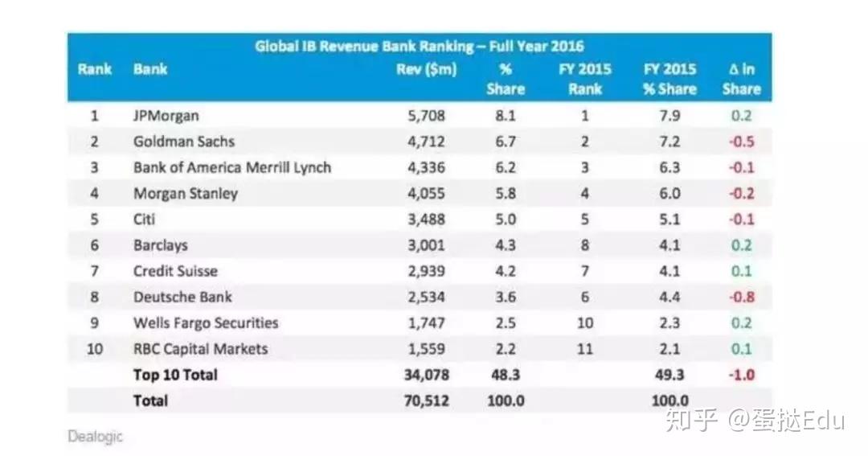Click the Wells Fargo Securities name
Screen dimensions: 868x456
206,323
